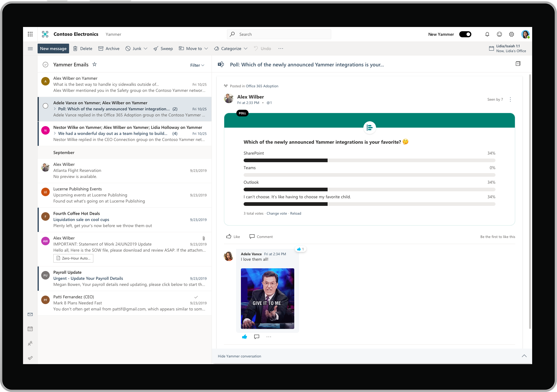Star the Yammer Emails folder
The width and height of the screenshot is (557, 392).
click(x=95, y=64)
